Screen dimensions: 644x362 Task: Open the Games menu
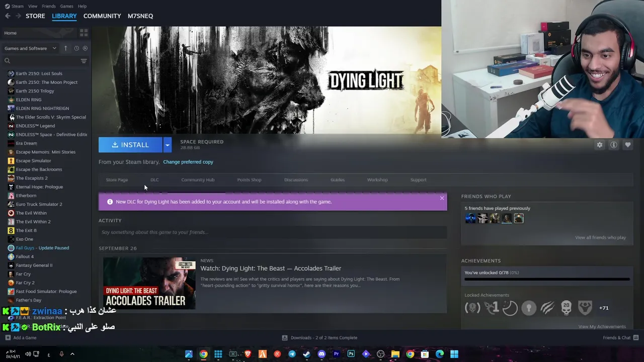pos(66,6)
